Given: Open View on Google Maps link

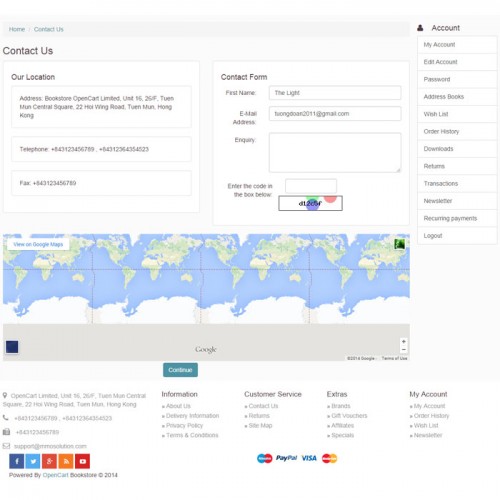Looking at the screenshot, I should (x=38, y=244).
